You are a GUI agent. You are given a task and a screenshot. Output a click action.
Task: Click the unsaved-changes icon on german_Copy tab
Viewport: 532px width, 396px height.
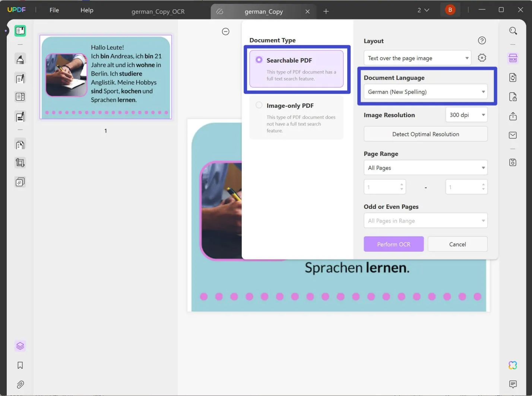219,12
